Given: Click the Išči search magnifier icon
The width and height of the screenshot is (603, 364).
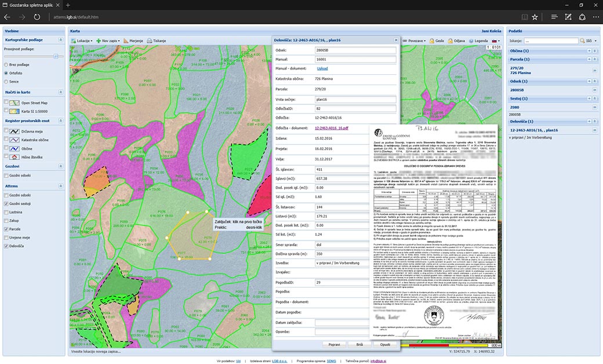Looking at the screenshot, I should (x=582, y=41).
